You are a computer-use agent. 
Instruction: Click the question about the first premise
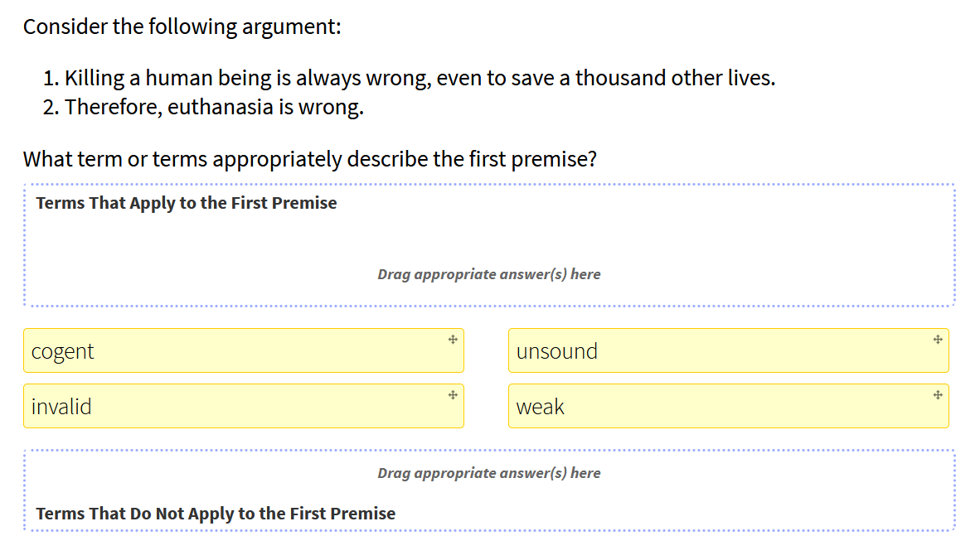[x=310, y=157]
